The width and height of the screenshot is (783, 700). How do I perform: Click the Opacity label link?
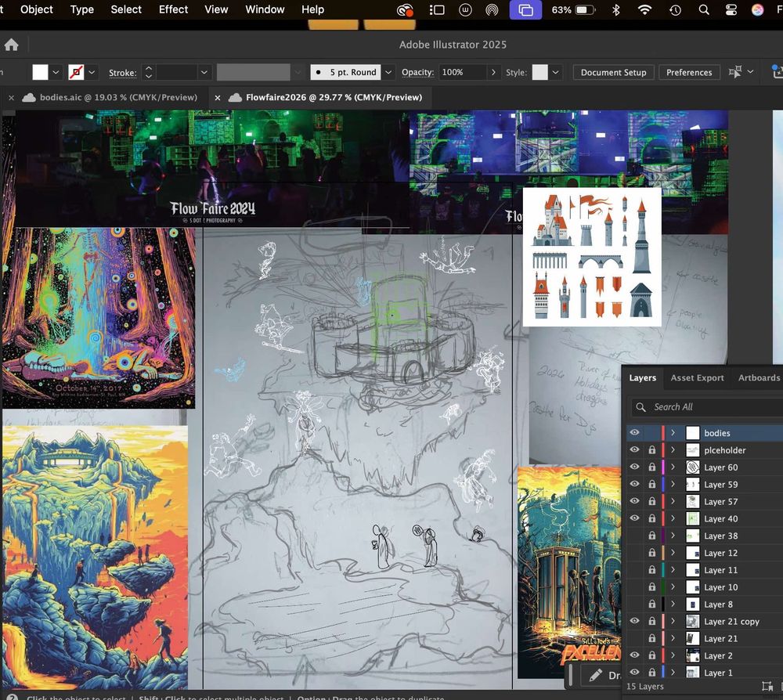pos(417,72)
